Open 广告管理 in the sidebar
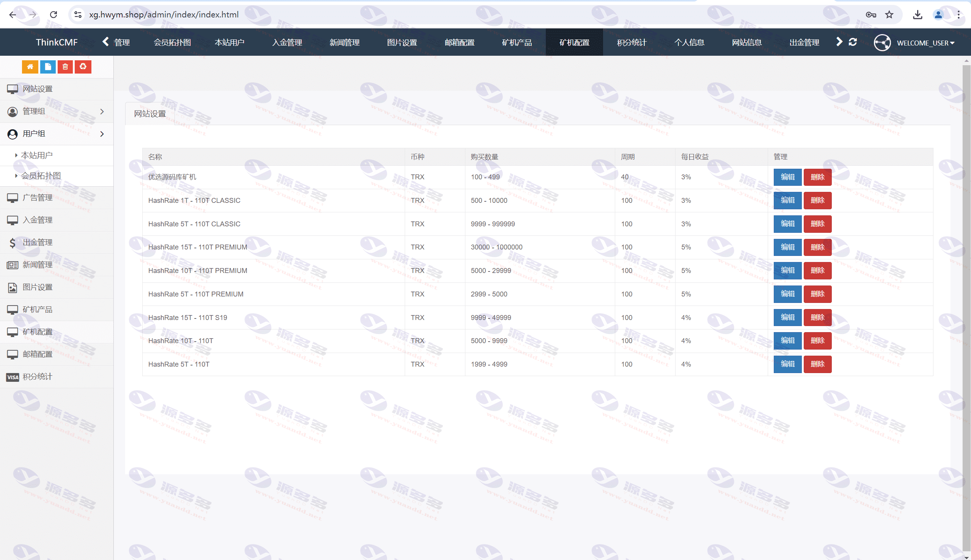Screen dimensions: 971x560 (57, 198)
